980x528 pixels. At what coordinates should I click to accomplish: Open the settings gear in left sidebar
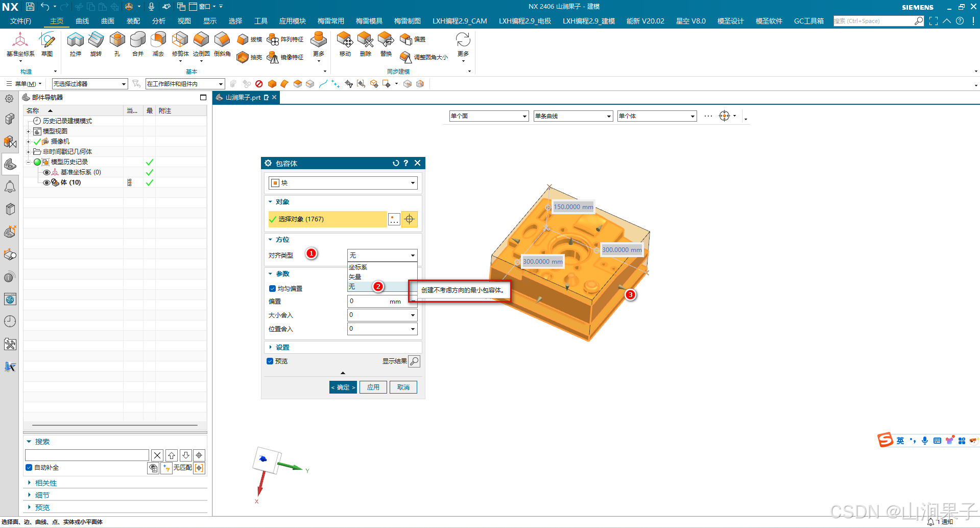coord(9,99)
